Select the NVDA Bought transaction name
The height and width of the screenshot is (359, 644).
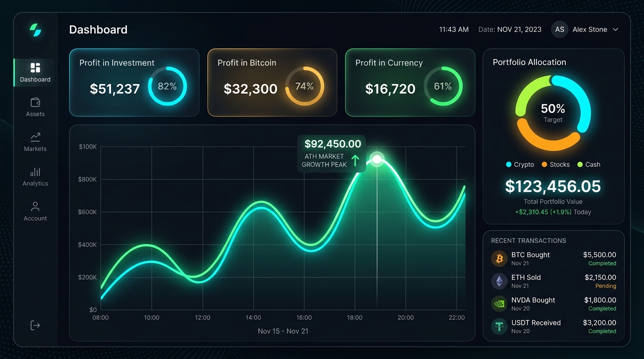pos(534,300)
